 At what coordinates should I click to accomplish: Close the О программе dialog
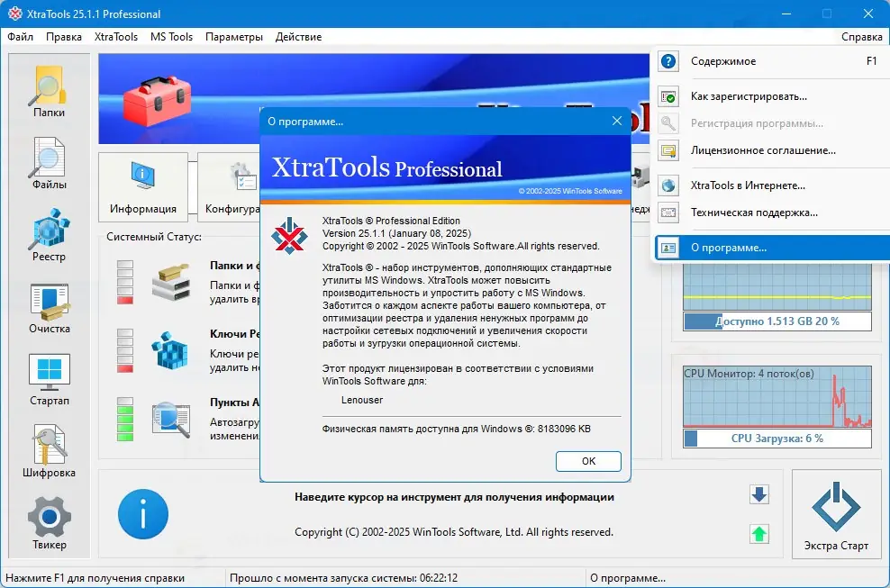point(617,121)
